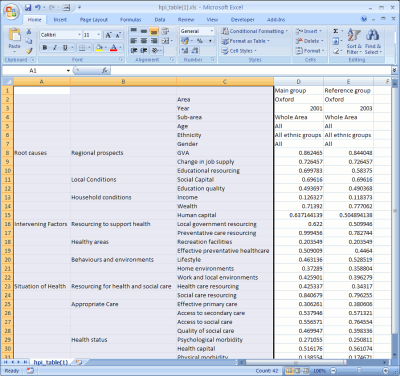Toggle middle vertical alignment

144,31
